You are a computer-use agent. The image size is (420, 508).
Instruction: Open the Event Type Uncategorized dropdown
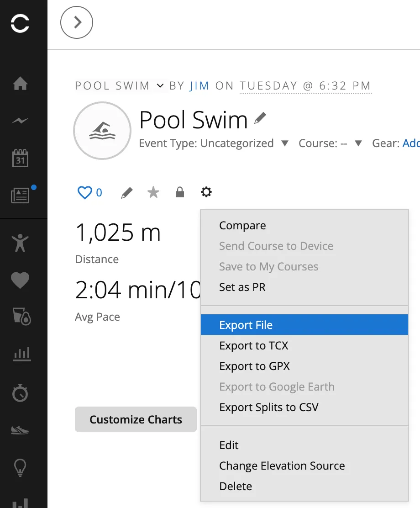[x=284, y=143]
